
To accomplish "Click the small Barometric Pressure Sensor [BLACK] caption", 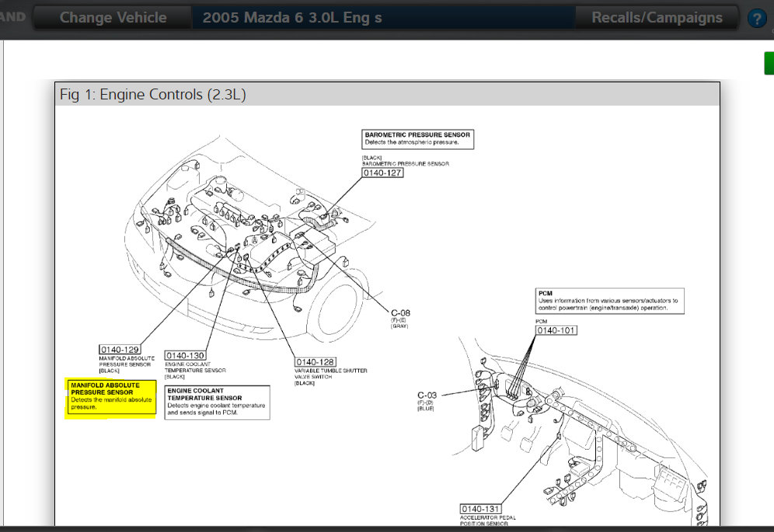I will pyautogui.click(x=406, y=161).
